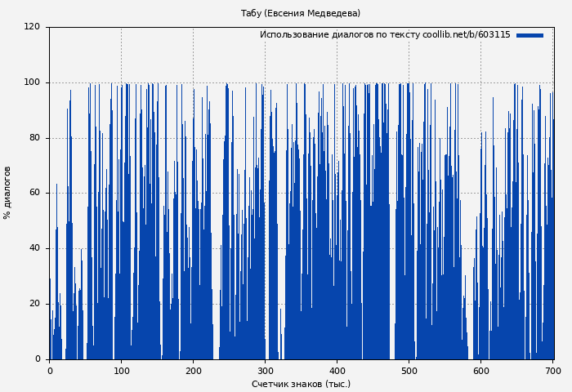Select the 200 tick on horizontal axis

coord(193,371)
